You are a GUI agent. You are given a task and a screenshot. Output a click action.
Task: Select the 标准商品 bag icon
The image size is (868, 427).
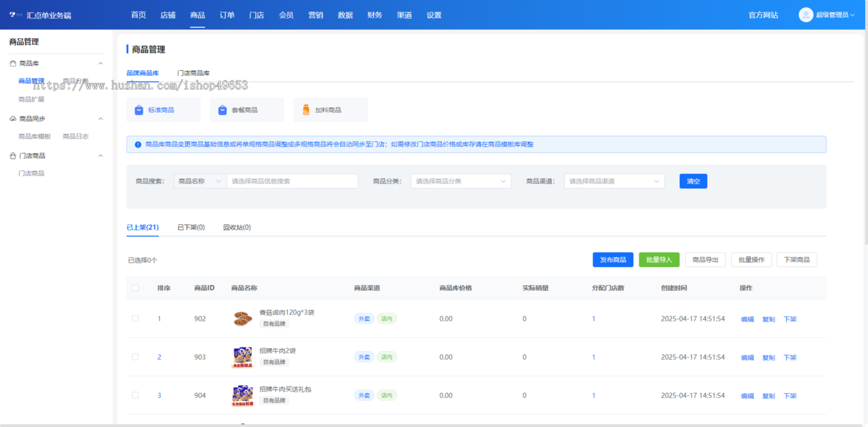click(139, 110)
